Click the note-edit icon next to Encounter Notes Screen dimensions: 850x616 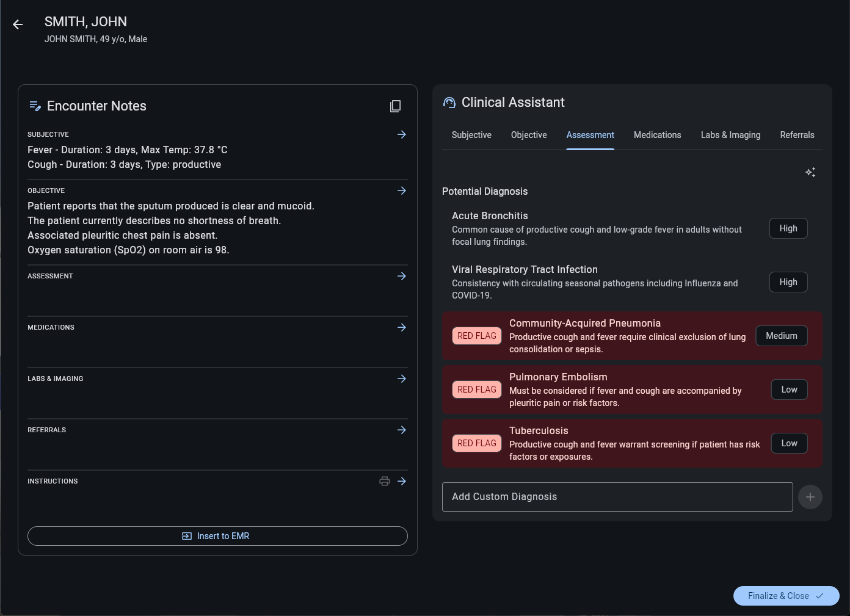pos(35,106)
